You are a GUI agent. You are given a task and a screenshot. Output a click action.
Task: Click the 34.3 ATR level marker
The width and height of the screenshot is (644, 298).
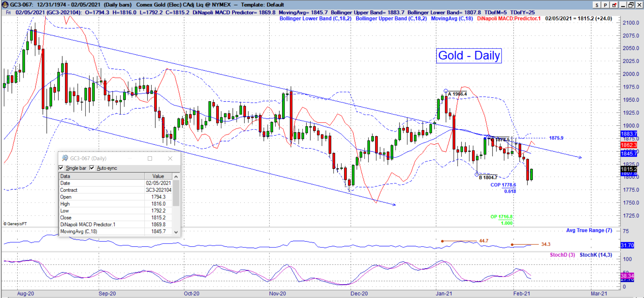click(x=545, y=244)
